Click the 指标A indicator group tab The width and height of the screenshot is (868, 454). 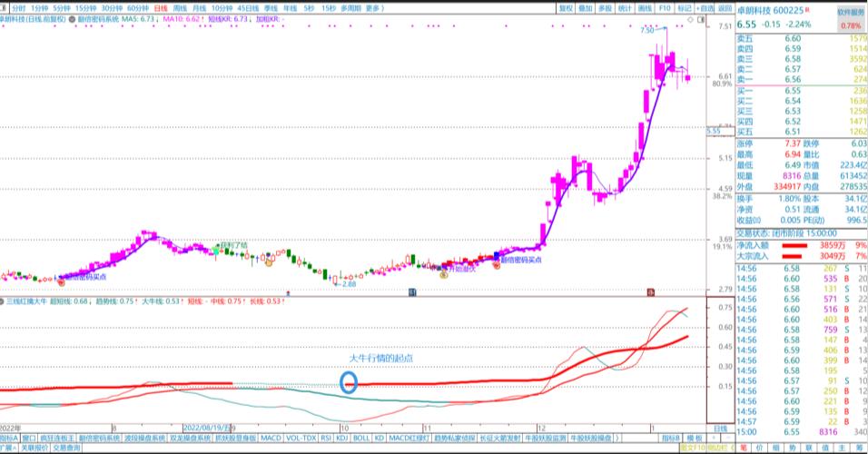pyautogui.click(x=9, y=438)
